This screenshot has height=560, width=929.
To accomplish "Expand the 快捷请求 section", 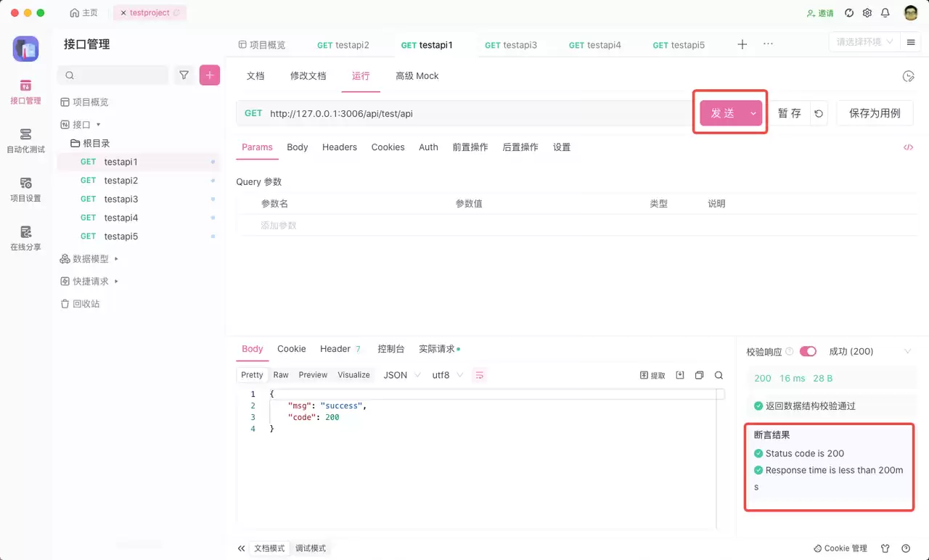I will [90, 281].
